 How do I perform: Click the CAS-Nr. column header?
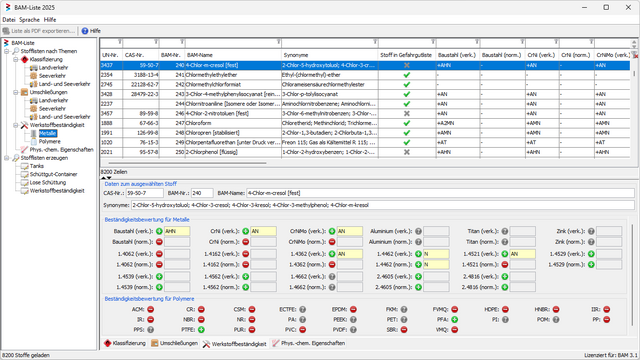coord(141,55)
